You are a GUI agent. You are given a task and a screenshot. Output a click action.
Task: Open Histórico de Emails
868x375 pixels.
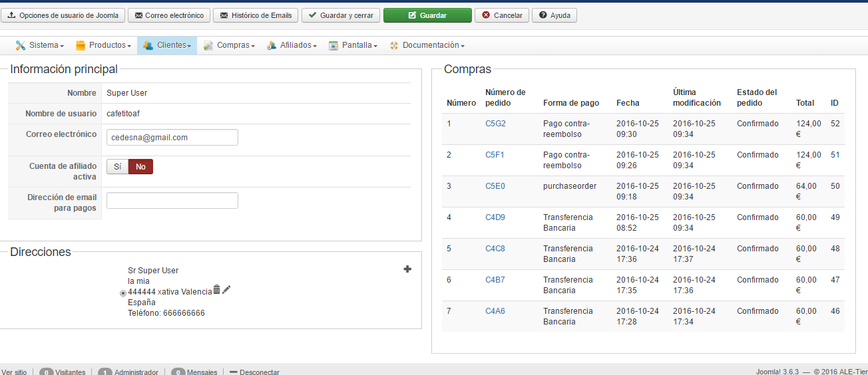[256, 15]
